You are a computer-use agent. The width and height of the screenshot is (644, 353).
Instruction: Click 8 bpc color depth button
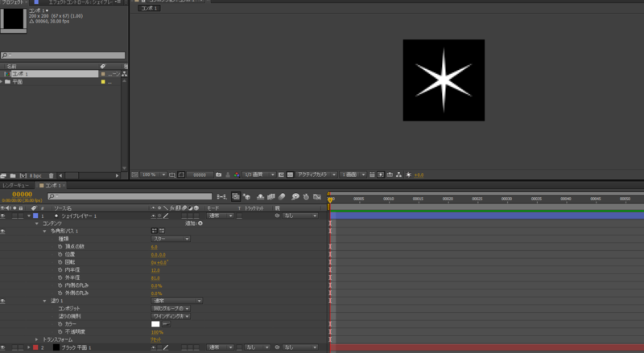coord(35,175)
